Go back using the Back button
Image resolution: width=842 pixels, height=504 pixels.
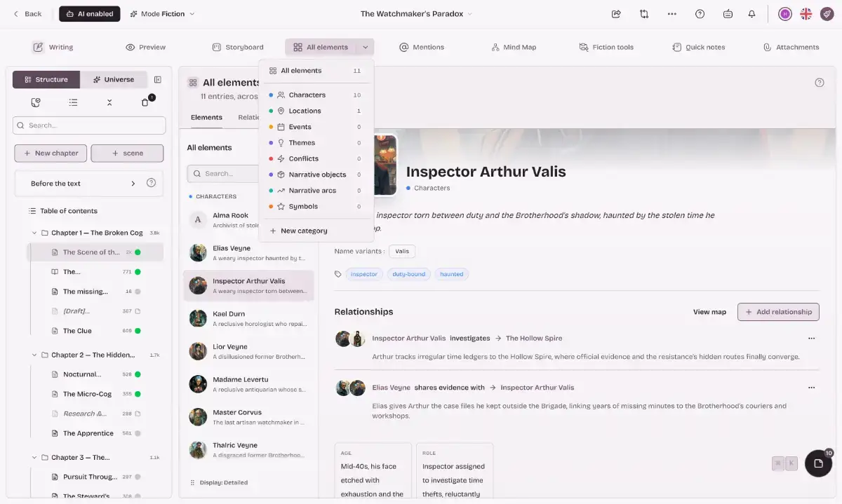click(27, 14)
